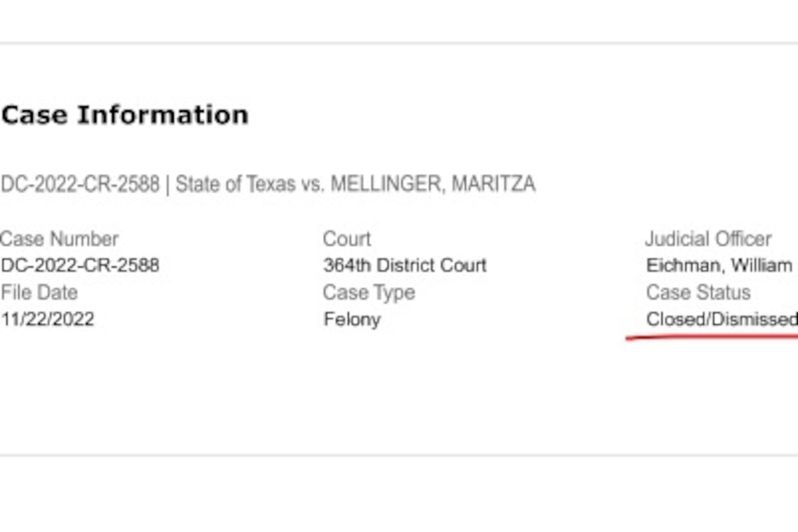Click the File Date field label
Screen dimensions: 798x532
(x=39, y=293)
